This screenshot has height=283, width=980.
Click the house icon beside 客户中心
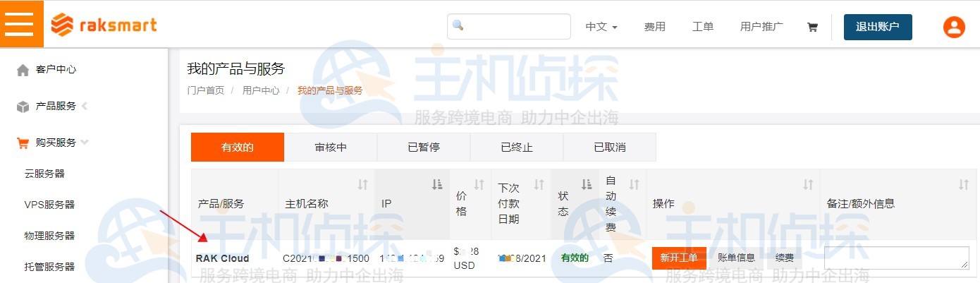point(23,70)
